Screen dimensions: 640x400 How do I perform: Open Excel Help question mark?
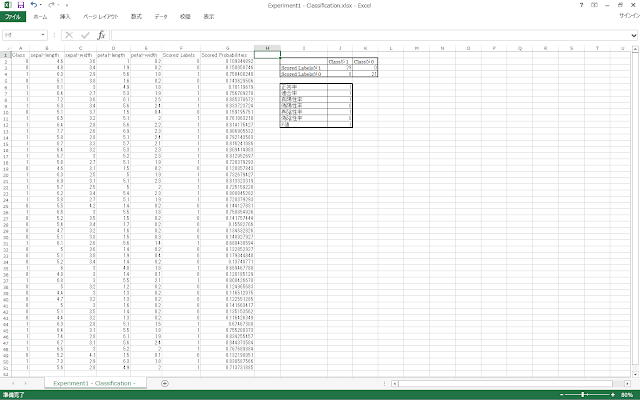(583, 5)
